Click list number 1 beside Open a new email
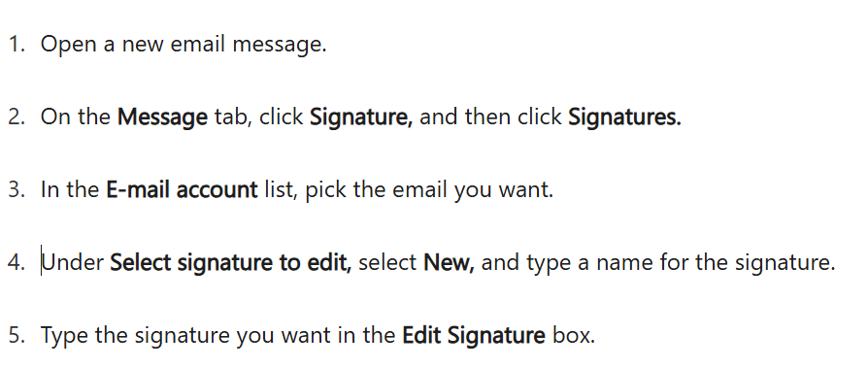868x368 pixels. [17, 45]
